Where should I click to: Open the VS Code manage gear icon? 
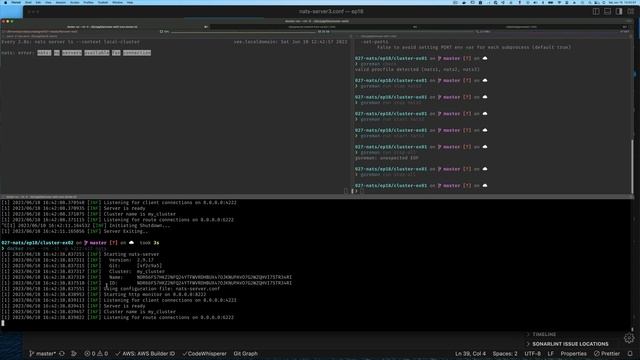(x=629, y=338)
